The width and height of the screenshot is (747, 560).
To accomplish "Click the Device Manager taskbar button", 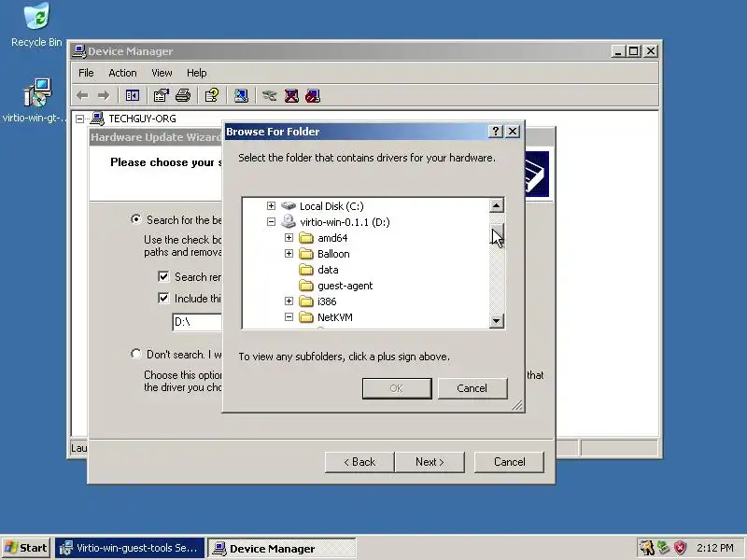I will tap(282, 548).
